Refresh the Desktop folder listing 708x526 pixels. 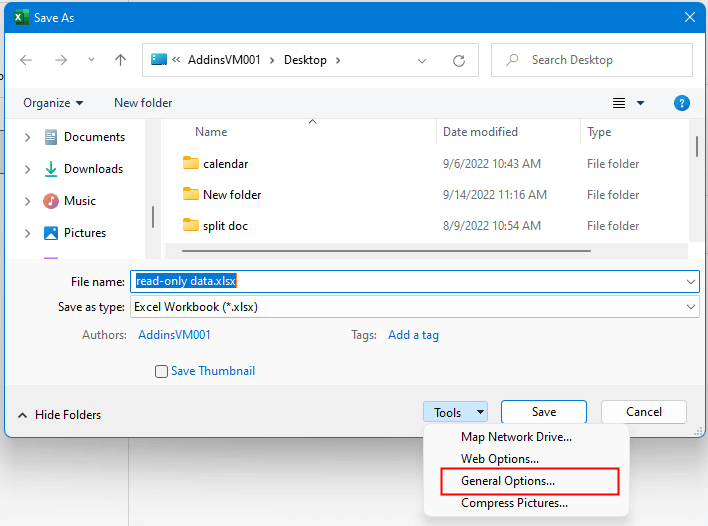pyautogui.click(x=459, y=60)
